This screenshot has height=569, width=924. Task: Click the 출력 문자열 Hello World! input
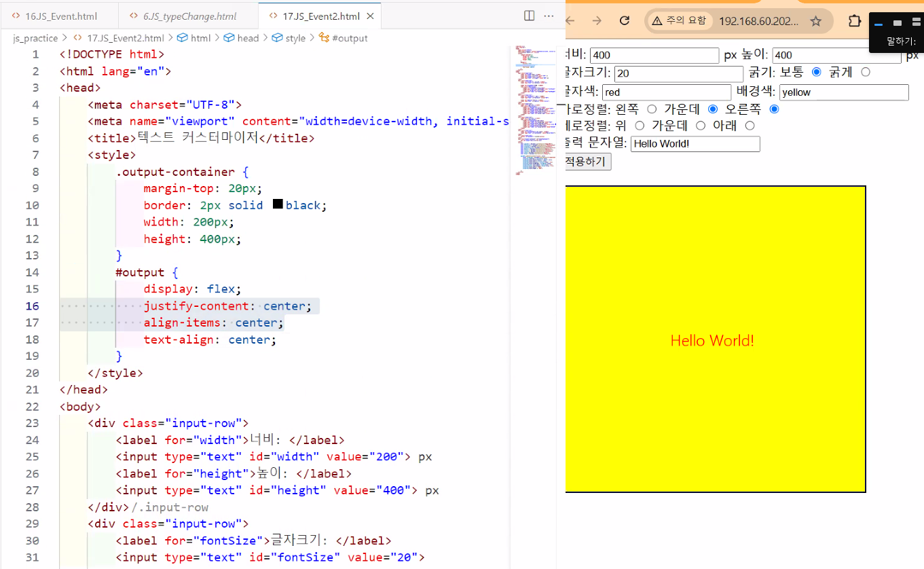[x=695, y=144]
